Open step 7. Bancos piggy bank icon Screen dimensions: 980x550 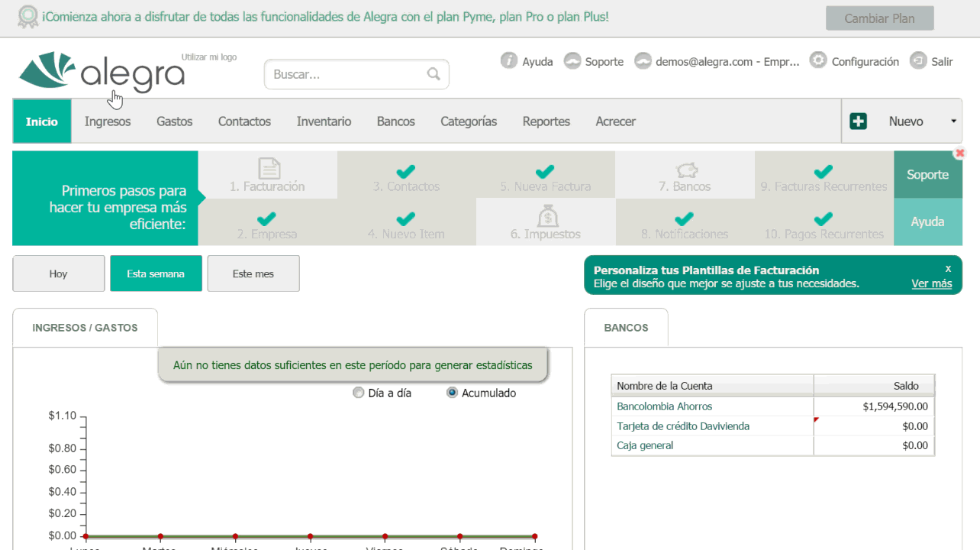coord(686,169)
